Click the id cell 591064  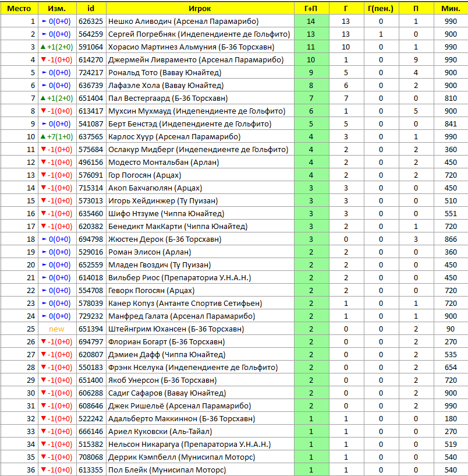click(91, 47)
